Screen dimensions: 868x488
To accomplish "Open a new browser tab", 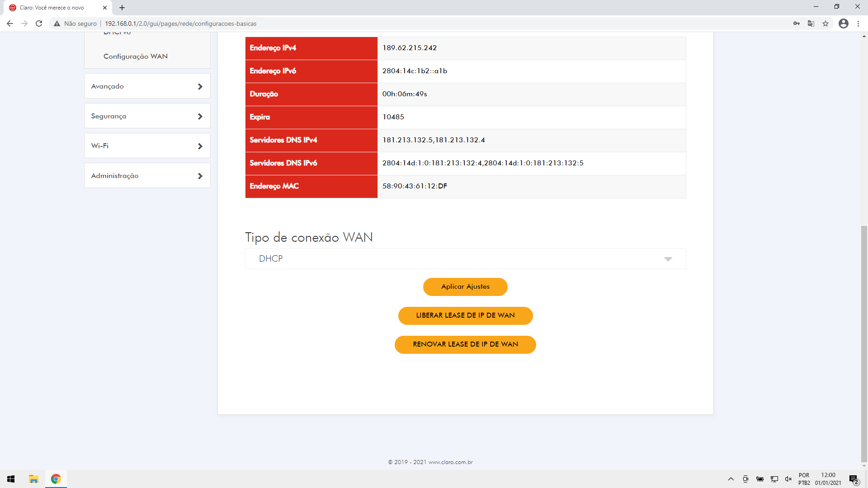I will (x=122, y=8).
